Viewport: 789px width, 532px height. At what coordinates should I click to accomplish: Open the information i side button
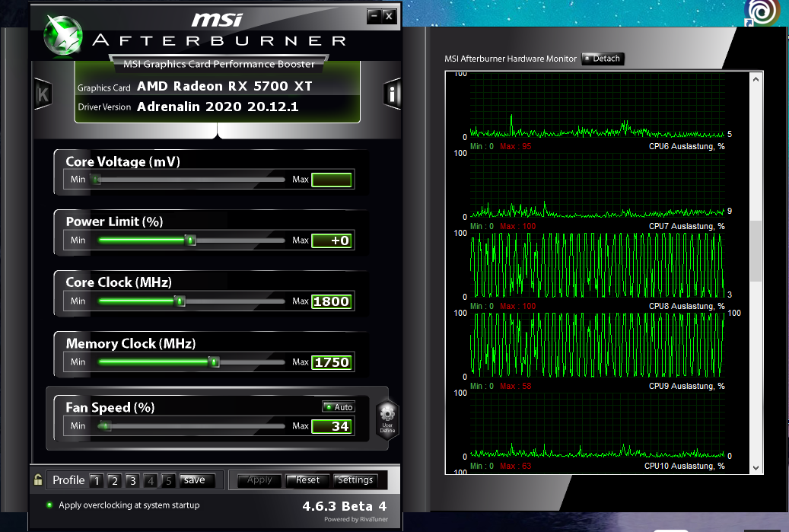[392, 94]
